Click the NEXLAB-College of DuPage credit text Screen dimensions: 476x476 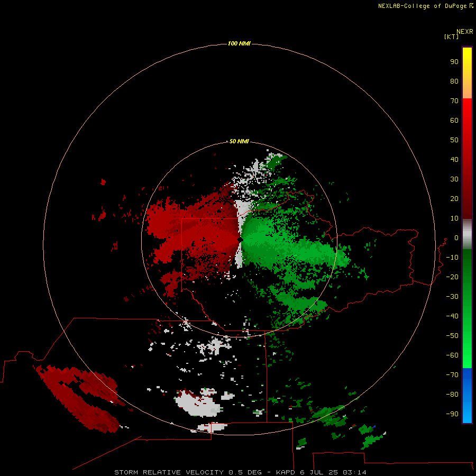pyautogui.click(x=425, y=6)
